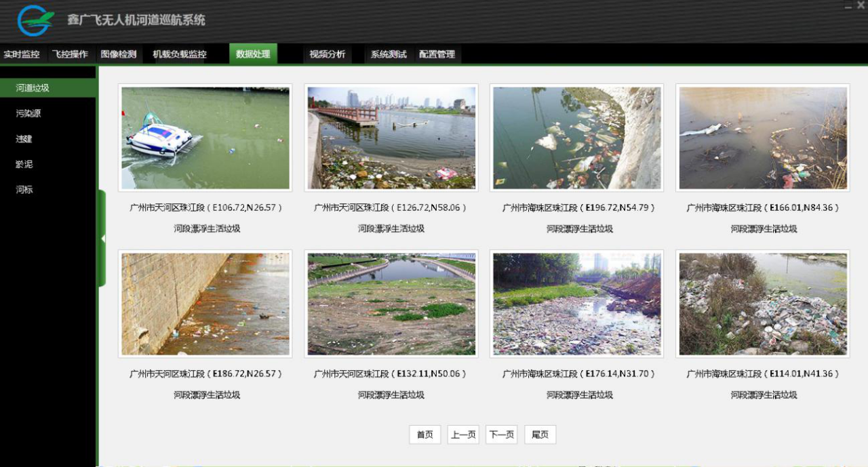Go to the 视频分析 tab

[x=328, y=54]
